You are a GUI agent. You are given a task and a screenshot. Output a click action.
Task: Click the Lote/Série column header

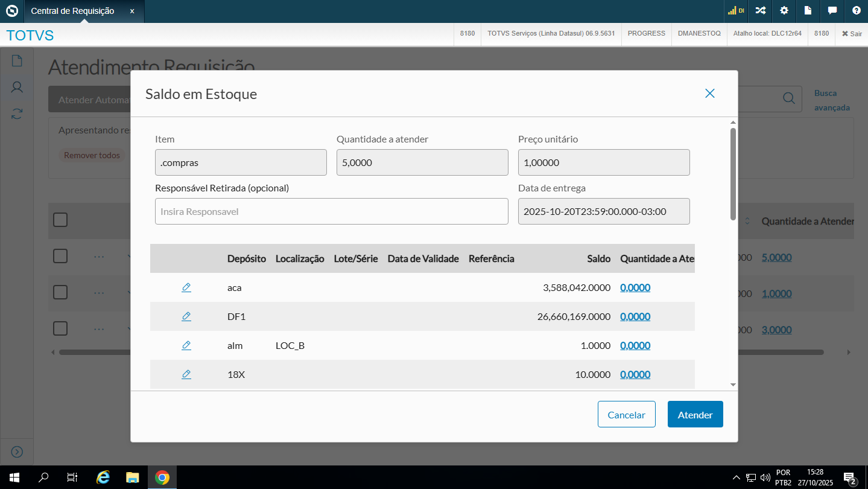356,258
